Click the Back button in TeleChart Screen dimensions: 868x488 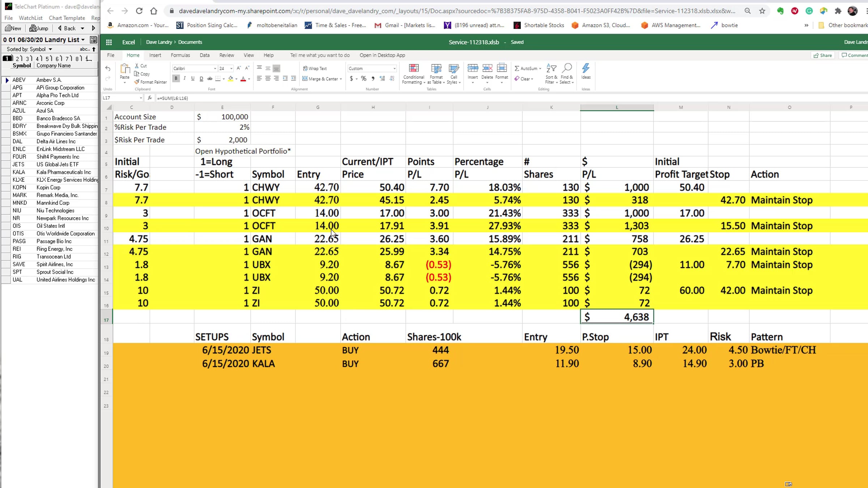67,28
